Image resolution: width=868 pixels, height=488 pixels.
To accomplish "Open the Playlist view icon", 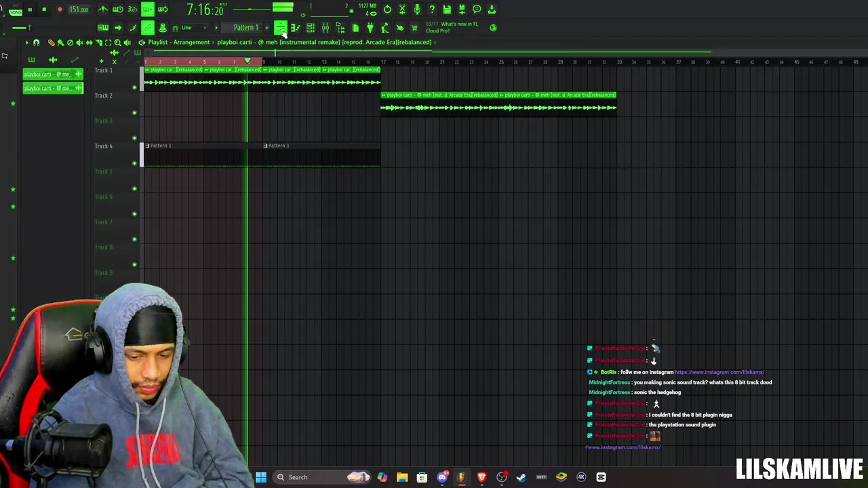I will click(280, 28).
